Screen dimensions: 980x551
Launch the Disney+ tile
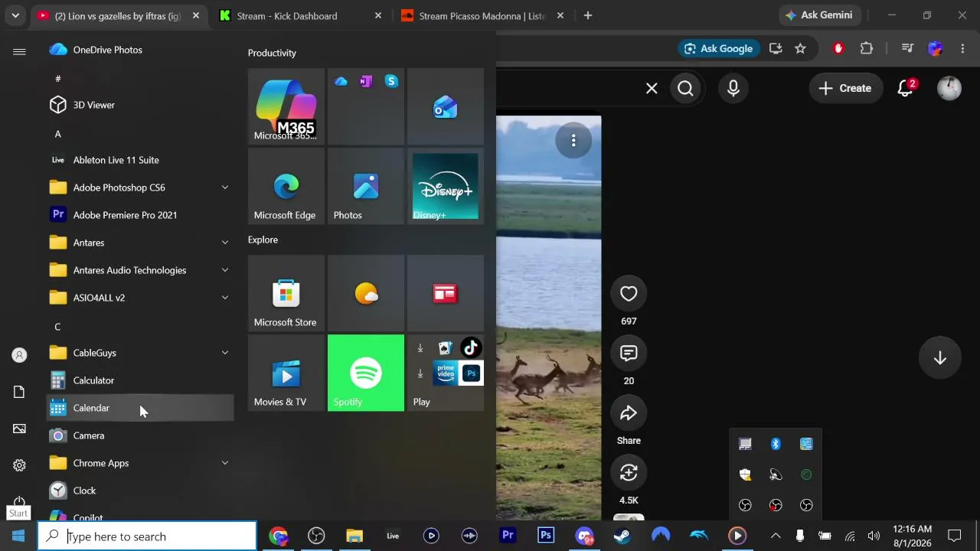tap(446, 186)
